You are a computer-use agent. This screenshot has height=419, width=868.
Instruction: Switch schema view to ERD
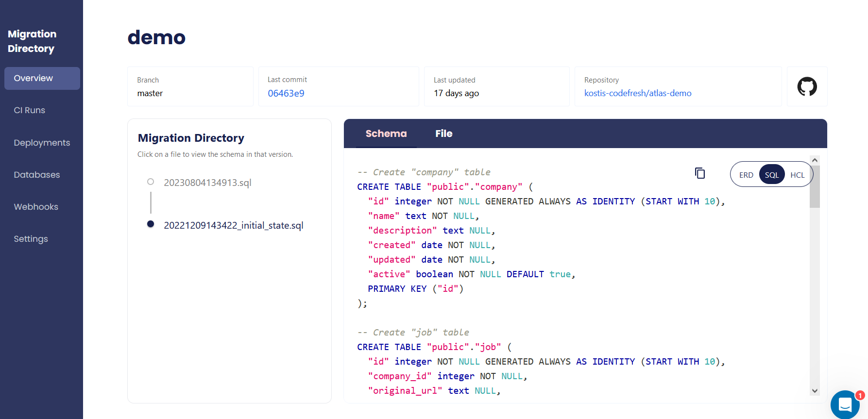746,175
